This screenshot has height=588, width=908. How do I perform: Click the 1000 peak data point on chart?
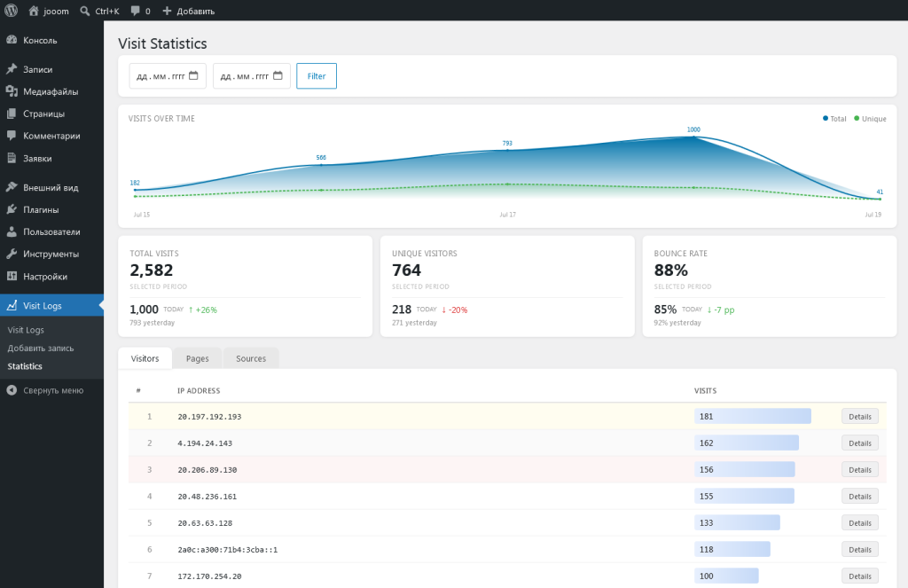click(x=693, y=137)
